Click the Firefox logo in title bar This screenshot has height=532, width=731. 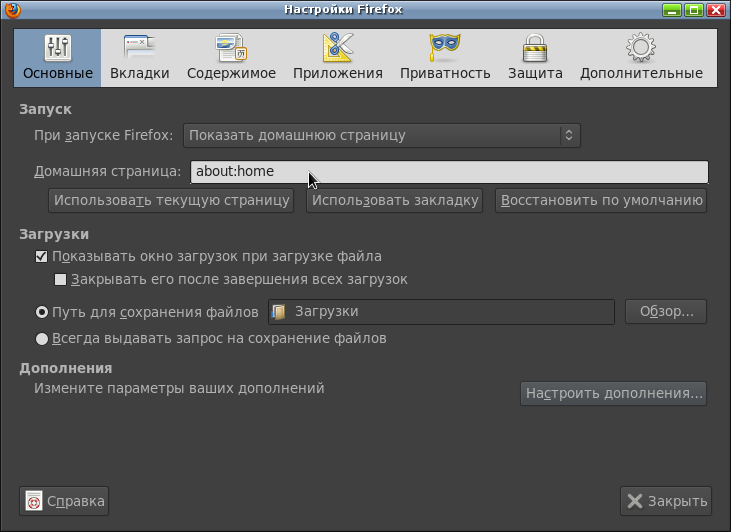(12, 9)
